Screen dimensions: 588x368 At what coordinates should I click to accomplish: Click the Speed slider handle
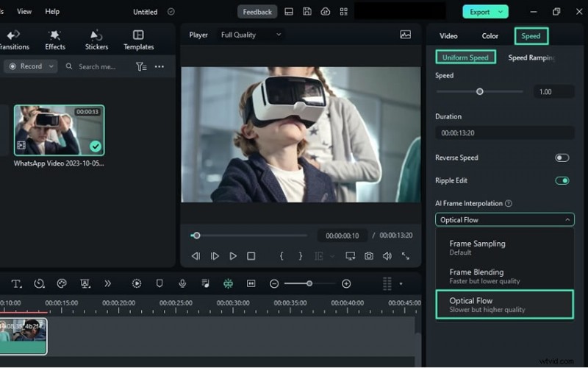tap(480, 92)
